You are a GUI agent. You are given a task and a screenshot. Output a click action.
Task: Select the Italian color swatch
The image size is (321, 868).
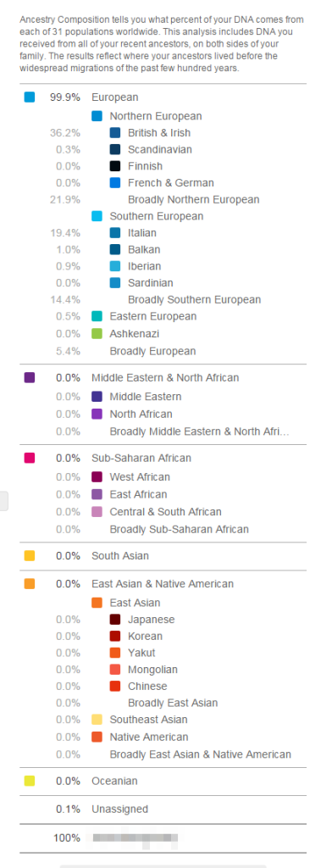tap(115, 233)
